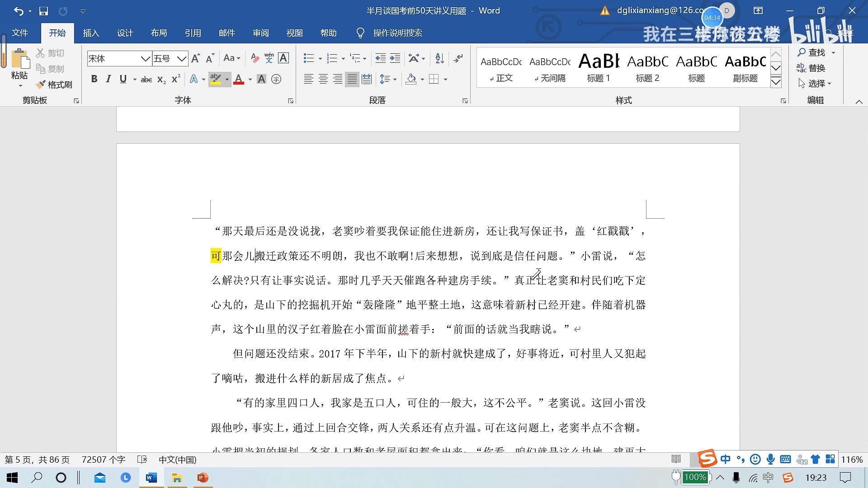Toggle justified alignment

[x=352, y=80]
